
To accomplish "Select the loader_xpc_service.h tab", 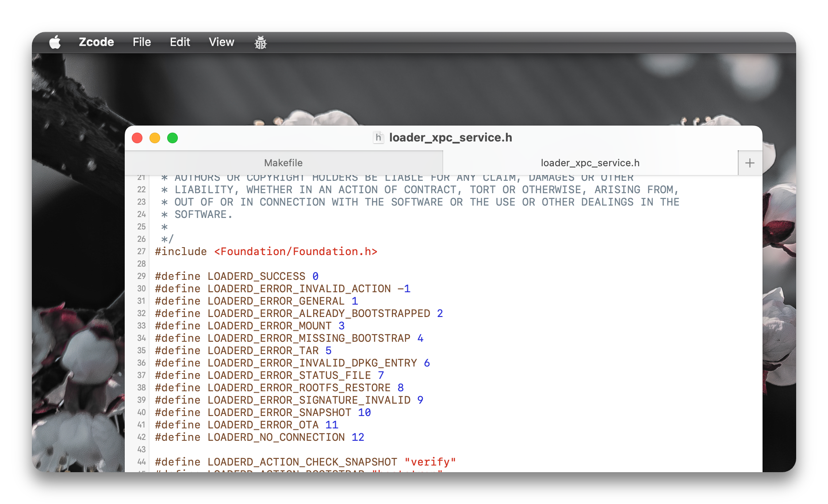I will click(590, 163).
